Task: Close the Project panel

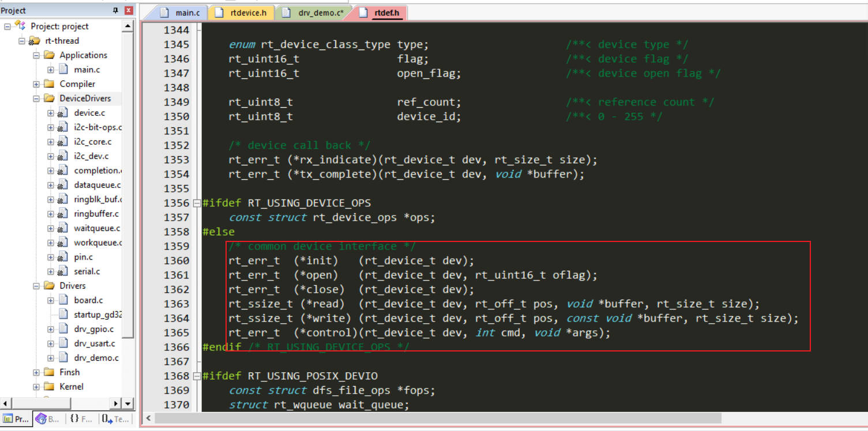Action: [x=129, y=10]
